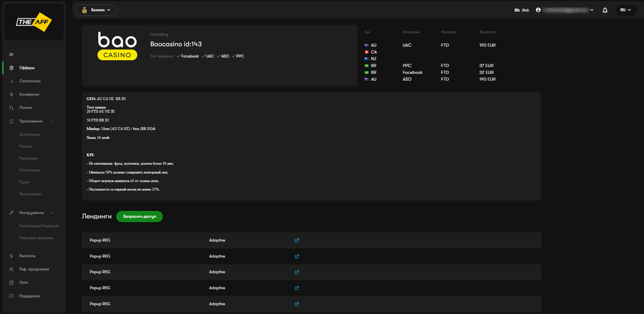Screen dimensions: 644x314
Task: Open external link of fifth Popup REG landing
Action: click(297, 304)
